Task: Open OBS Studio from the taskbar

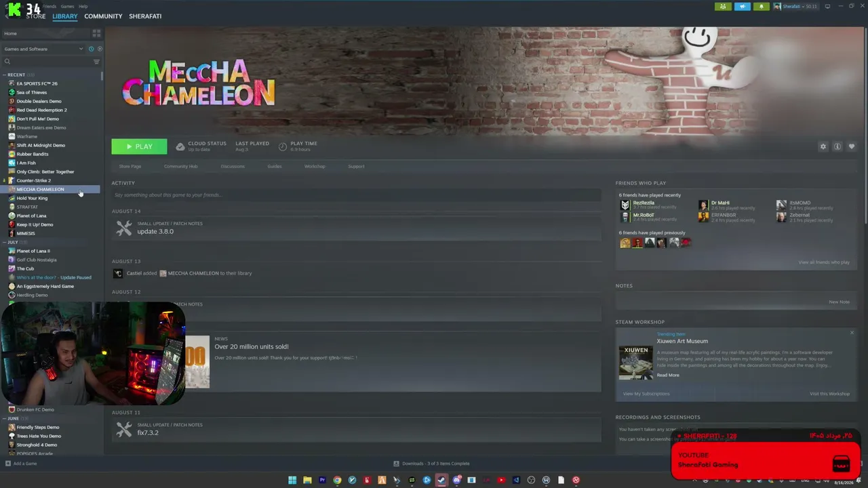Action: pyautogui.click(x=531, y=480)
